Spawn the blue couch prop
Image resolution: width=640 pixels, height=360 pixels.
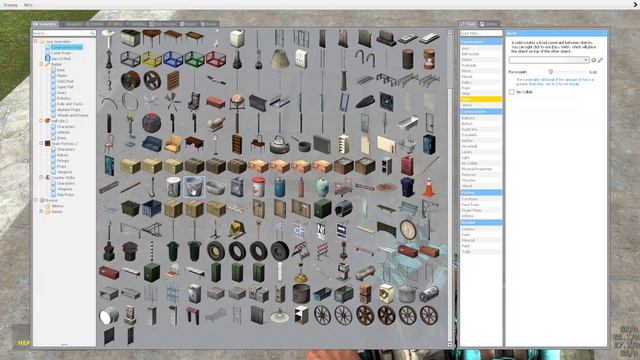151,144
